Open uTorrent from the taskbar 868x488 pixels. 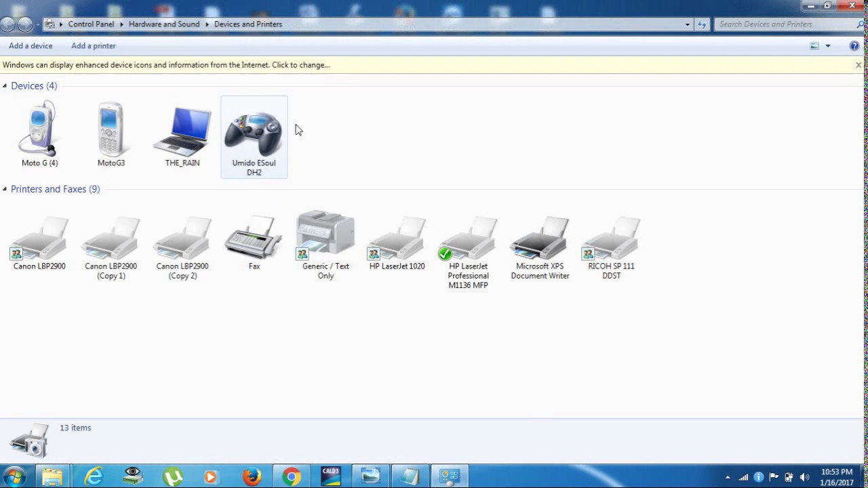tap(173, 476)
